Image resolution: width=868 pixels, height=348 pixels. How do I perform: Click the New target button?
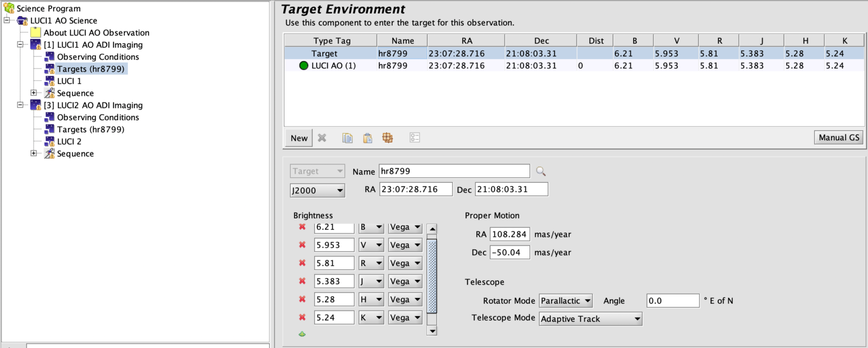click(299, 138)
